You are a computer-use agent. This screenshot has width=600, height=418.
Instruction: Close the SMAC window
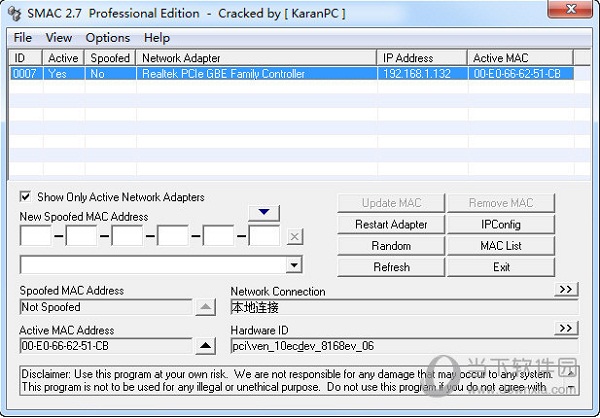[x=571, y=9]
